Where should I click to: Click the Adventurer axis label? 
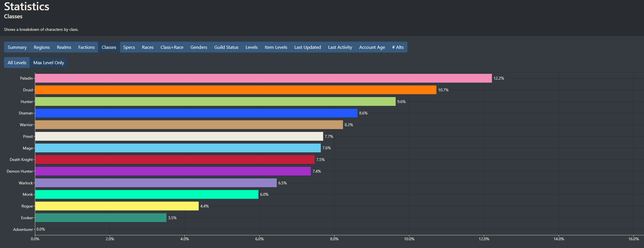[x=23, y=229]
